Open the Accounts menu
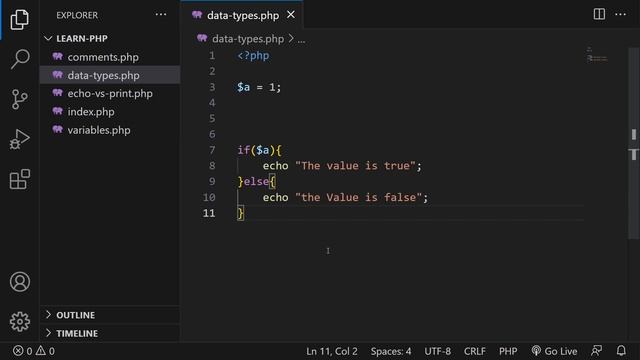This screenshot has width=640, height=360. pos(20,282)
